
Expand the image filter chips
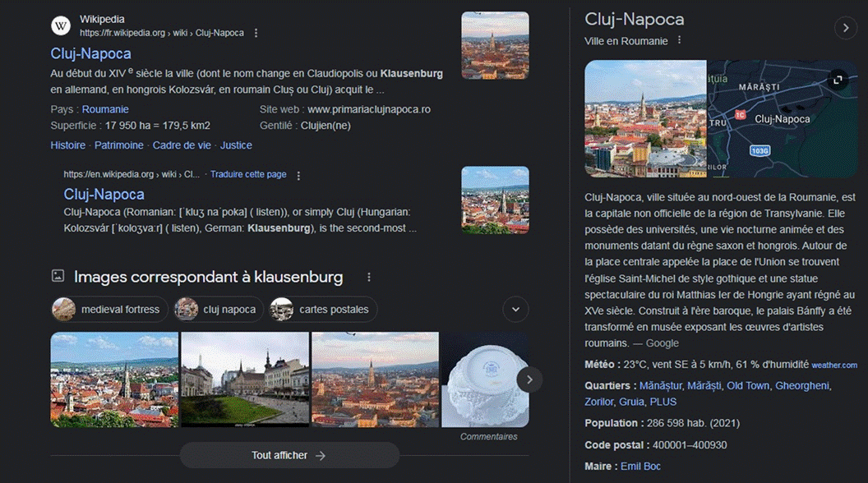point(515,310)
